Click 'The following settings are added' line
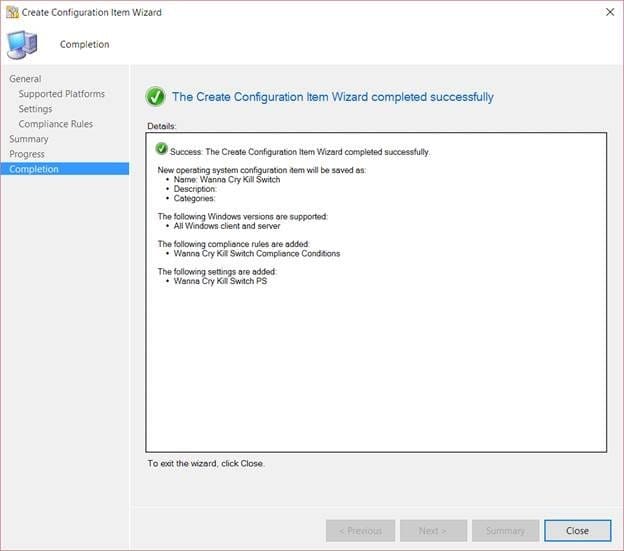This screenshot has height=551, width=624. [x=217, y=271]
